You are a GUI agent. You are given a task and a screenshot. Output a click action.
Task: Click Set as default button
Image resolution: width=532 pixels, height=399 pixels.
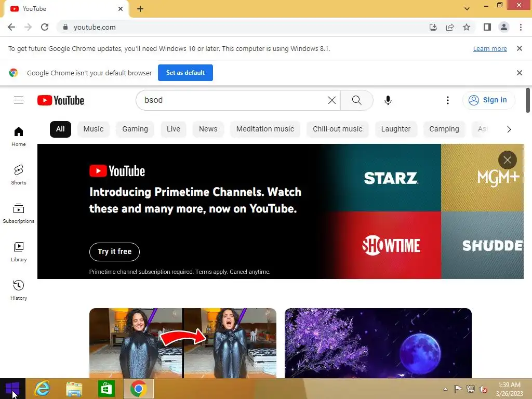(x=185, y=73)
